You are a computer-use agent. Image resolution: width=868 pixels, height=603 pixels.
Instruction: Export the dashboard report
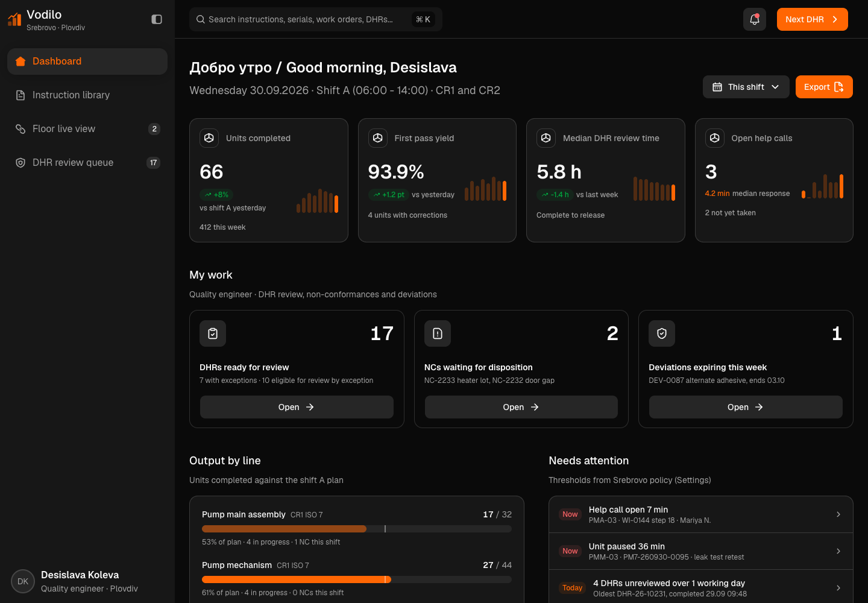point(824,87)
